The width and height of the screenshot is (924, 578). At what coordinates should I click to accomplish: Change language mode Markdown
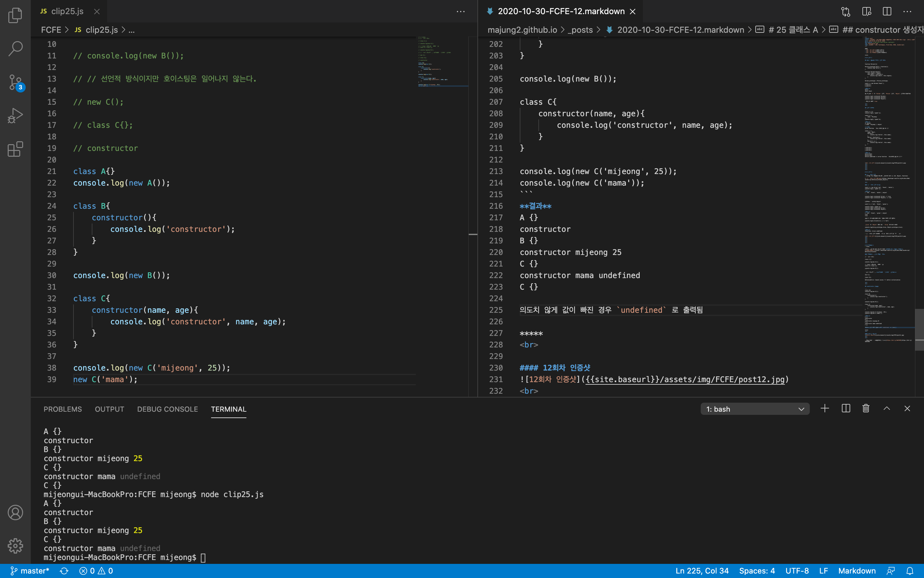tap(857, 571)
